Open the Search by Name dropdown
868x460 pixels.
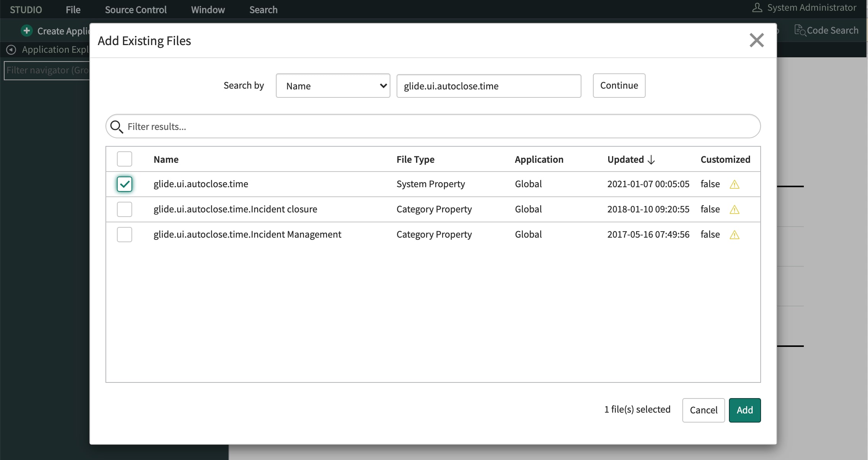(333, 86)
